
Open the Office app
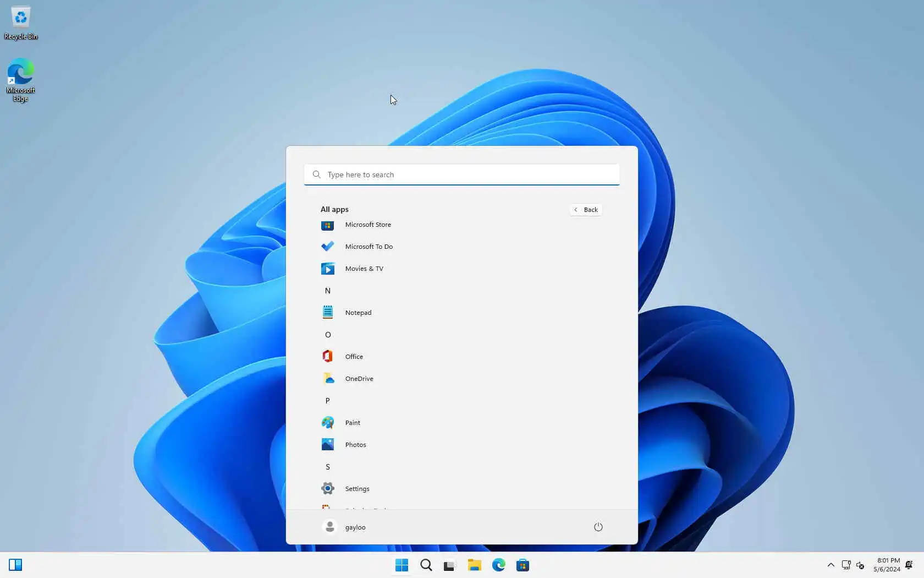point(461,357)
